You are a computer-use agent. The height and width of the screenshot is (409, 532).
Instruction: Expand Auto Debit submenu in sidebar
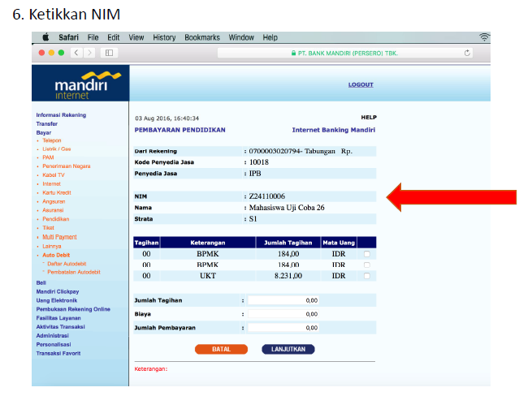point(58,255)
